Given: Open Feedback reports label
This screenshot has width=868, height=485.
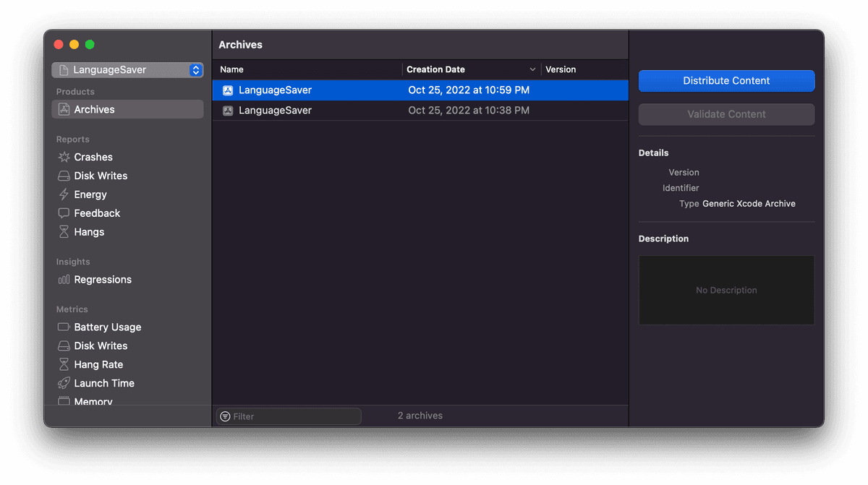Looking at the screenshot, I should coord(97,213).
